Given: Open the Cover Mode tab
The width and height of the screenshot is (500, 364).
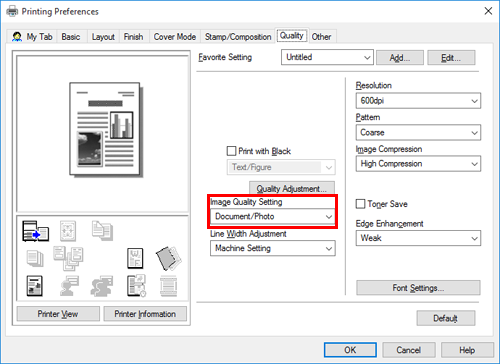Looking at the screenshot, I should click(175, 37).
